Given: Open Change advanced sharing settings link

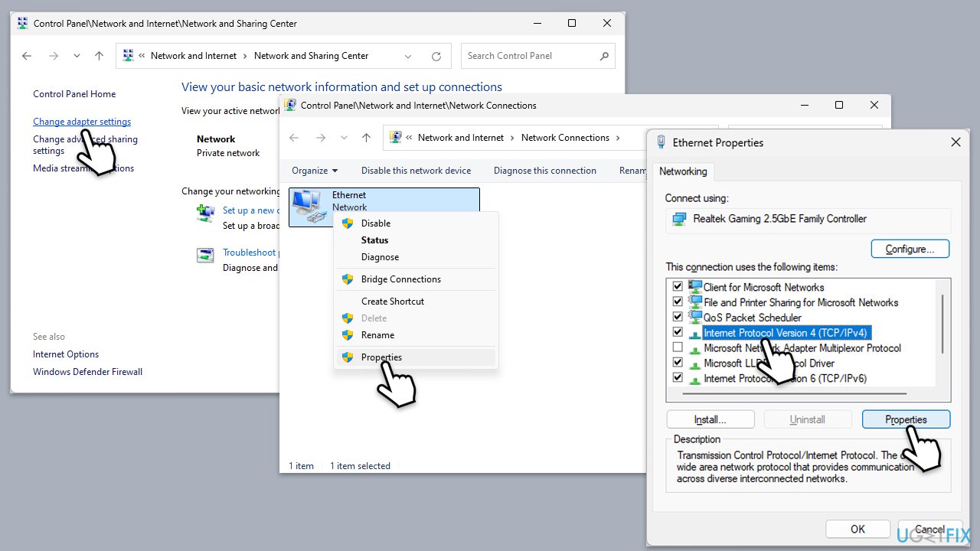Looking at the screenshot, I should click(85, 145).
